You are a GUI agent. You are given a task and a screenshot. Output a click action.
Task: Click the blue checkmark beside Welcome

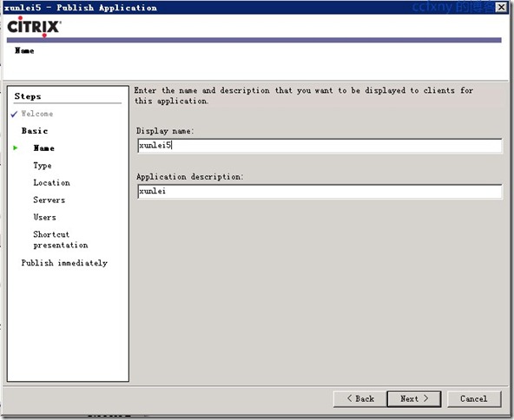[x=14, y=114]
